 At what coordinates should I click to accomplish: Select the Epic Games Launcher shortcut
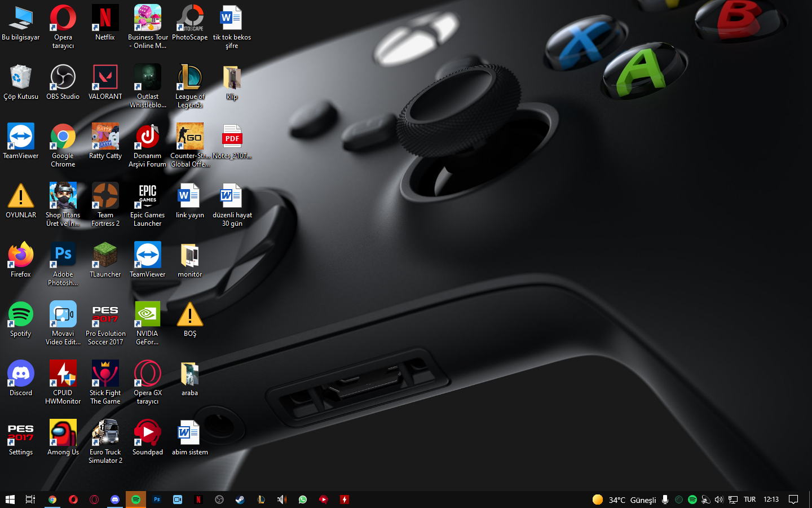[x=148, y=205]
